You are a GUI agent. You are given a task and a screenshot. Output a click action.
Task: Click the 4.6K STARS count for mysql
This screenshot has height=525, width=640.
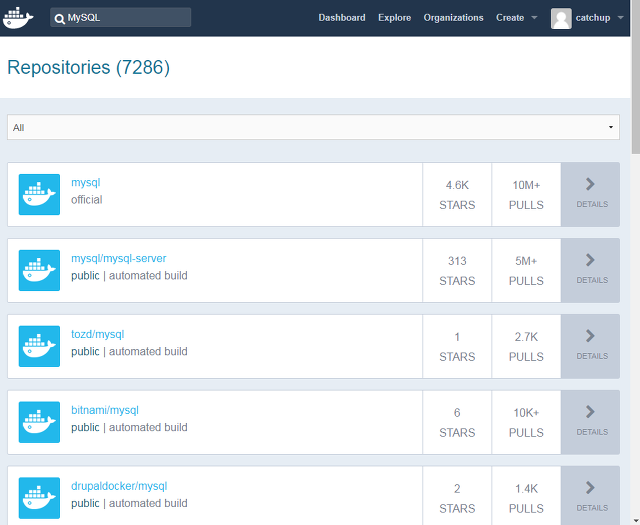[457, 194]
